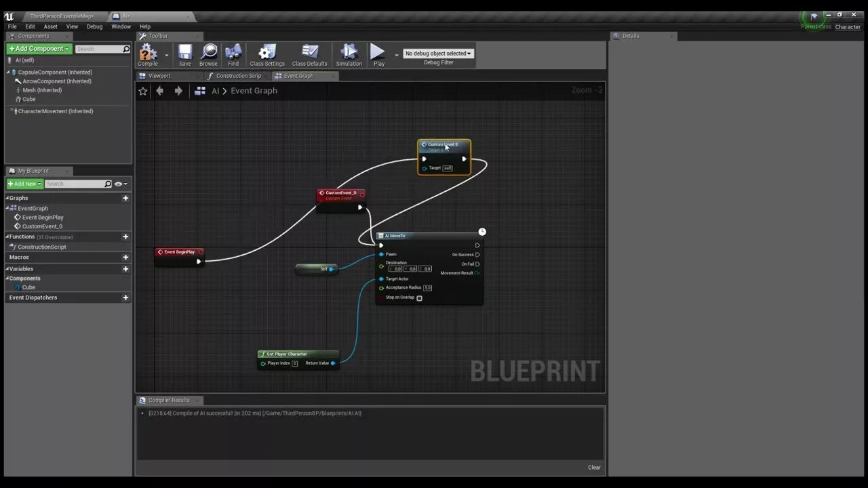This screenshot has height=488, width=868.
Task: Edit Player Index value field
Action: tap(295, 363)
